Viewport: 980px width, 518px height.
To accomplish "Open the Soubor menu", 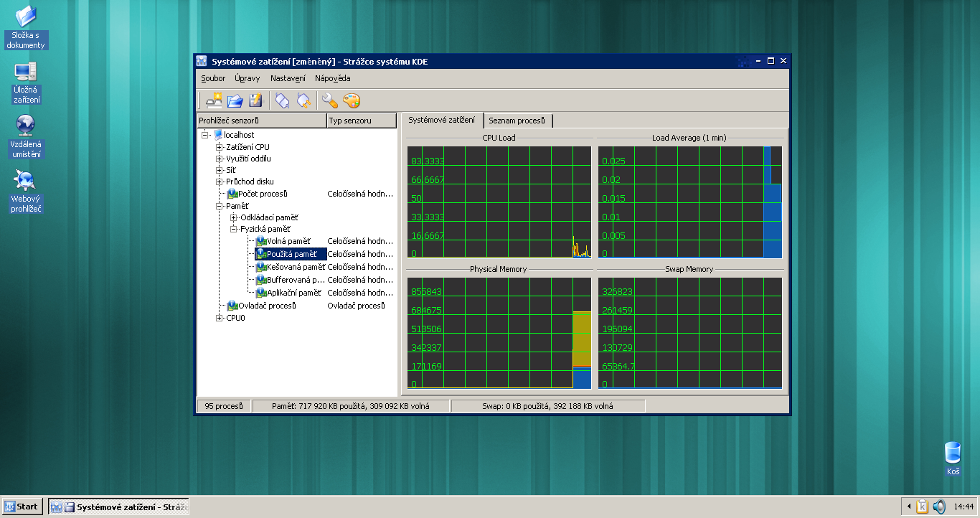I will point(213,78).
